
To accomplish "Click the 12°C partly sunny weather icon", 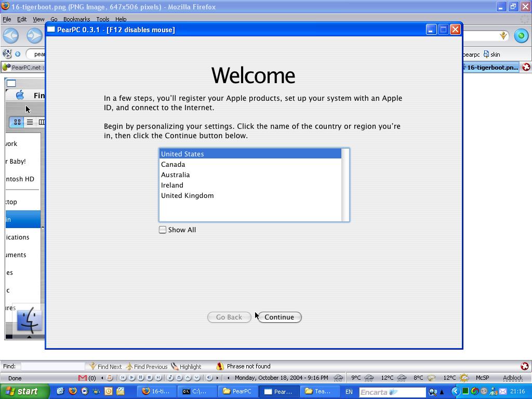I will (464, 378).
